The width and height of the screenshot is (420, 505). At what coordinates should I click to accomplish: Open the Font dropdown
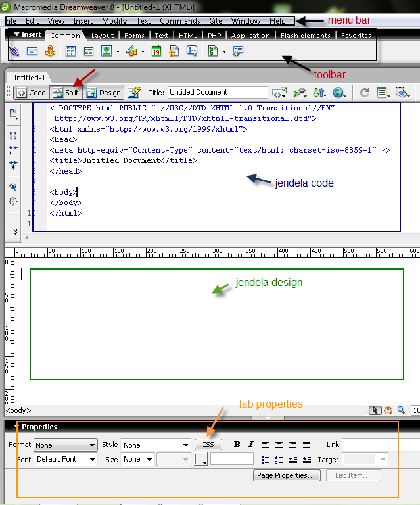[x=66, y=459]
